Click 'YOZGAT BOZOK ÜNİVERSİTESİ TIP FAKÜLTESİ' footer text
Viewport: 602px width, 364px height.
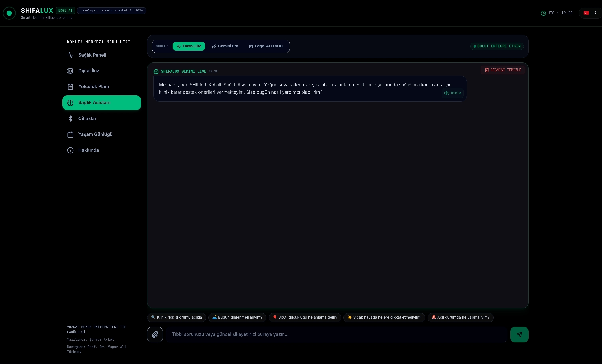point(96,330)
